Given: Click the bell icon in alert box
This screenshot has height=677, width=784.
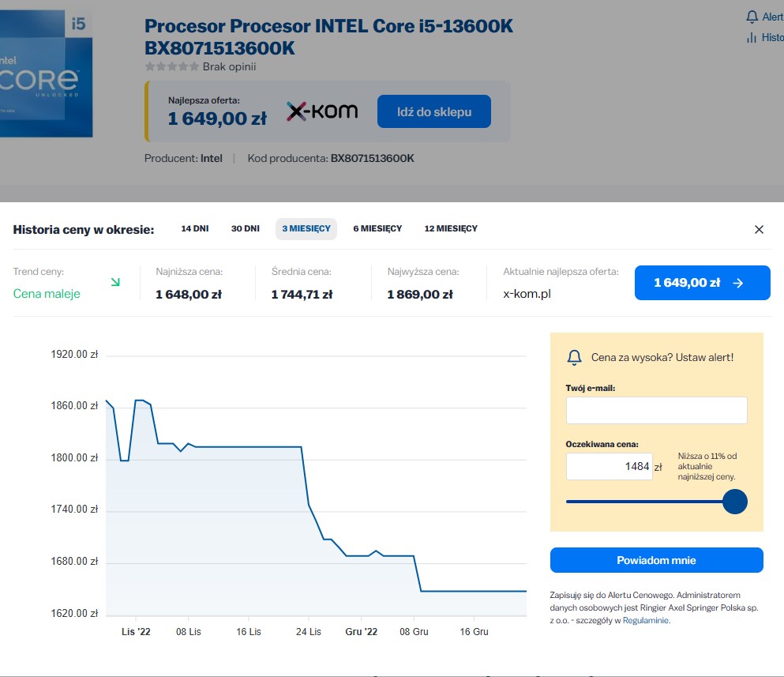Looking at the screenshot, I should 574,357.
